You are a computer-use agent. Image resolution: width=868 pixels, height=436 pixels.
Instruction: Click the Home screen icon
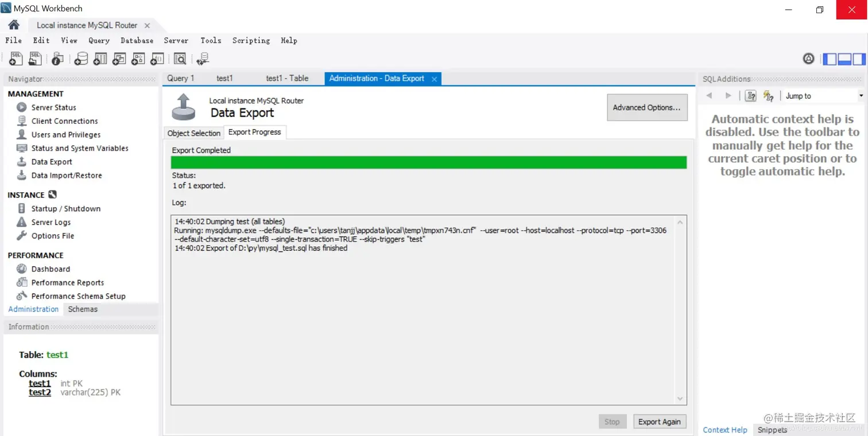coord(14,25)
